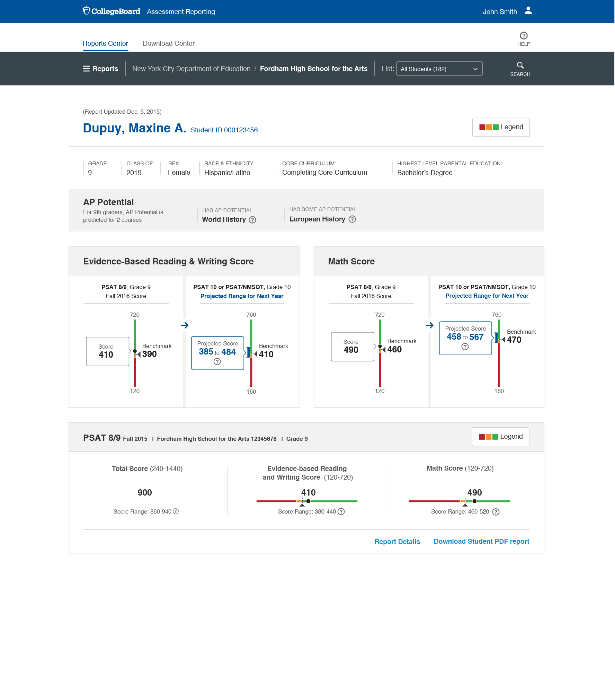Open the HELP question mark icon

point(524,36)
